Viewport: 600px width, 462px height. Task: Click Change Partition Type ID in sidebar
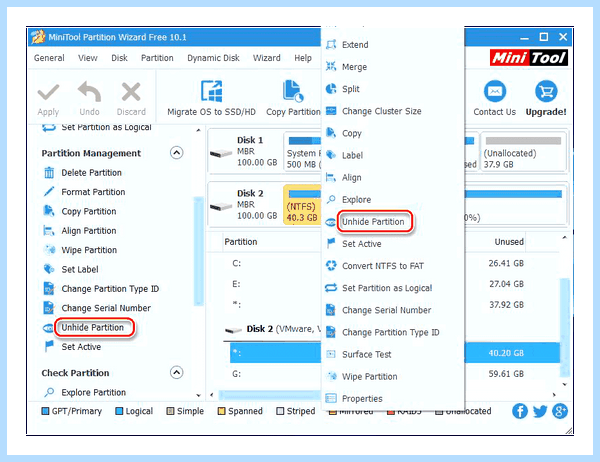pyautogui.click(x=110, y=289)
